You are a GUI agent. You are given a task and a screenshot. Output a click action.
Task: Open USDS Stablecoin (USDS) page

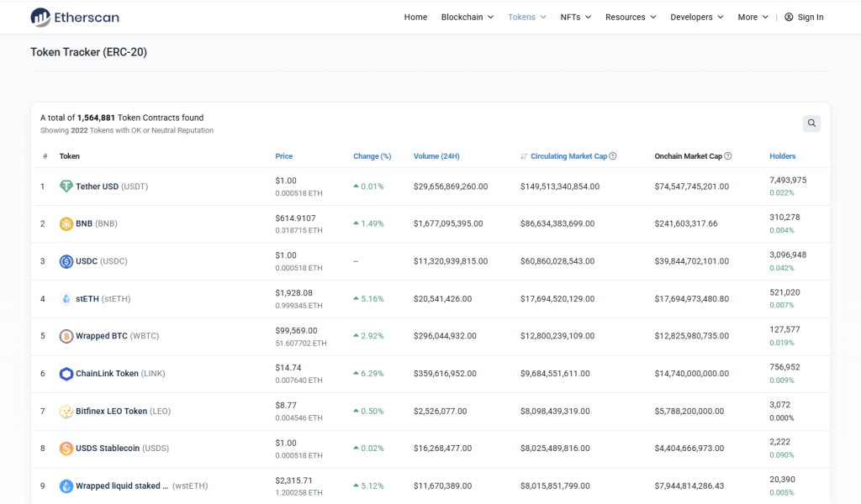123,449
